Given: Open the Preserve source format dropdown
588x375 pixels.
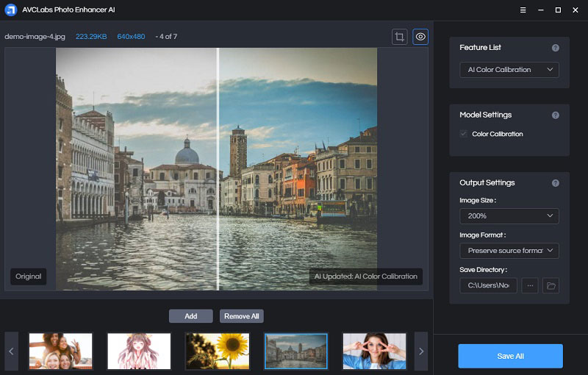Looking at the screenshot, I should click(509, 251).
